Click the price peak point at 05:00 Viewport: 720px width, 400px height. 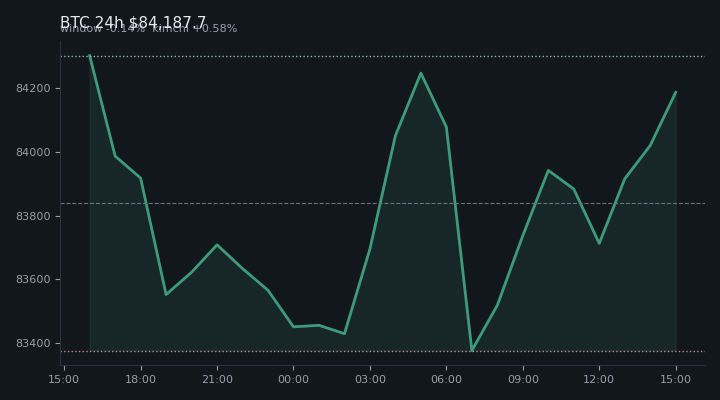click(421, 73)
